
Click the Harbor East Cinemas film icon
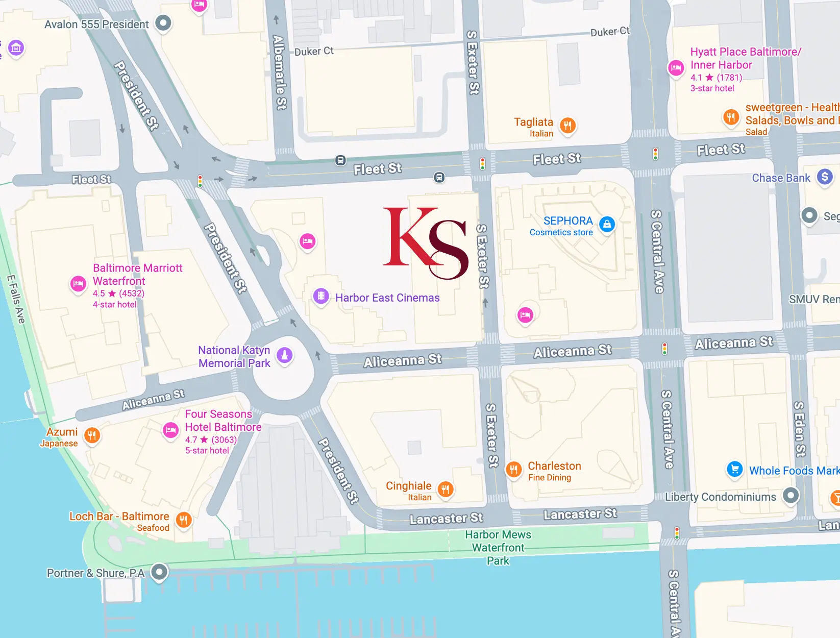coord(320,296)
